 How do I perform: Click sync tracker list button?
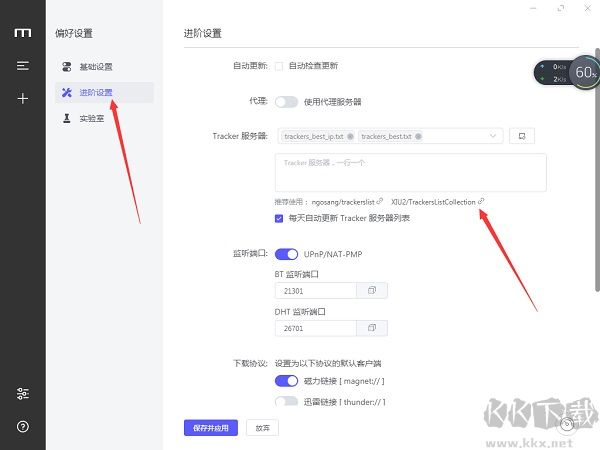522,136
